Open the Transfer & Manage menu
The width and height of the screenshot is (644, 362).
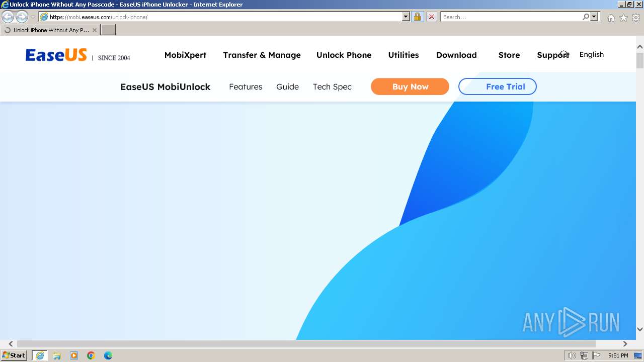tap(262, 55)
